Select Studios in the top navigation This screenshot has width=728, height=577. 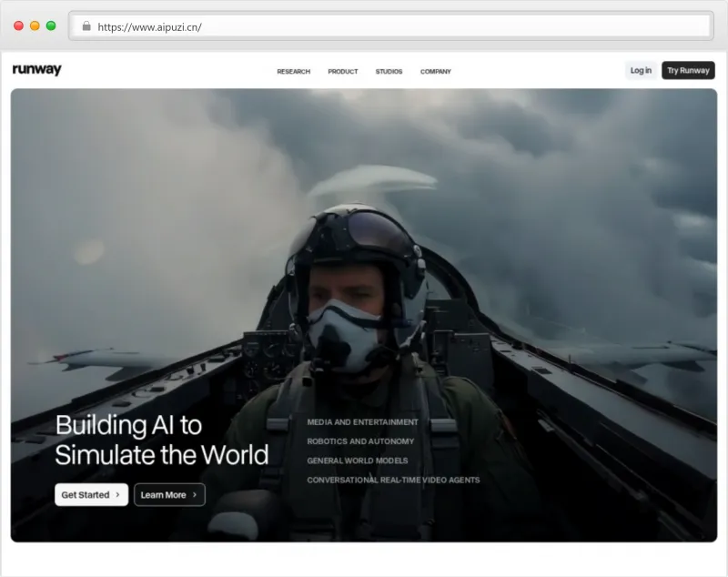(x=389, y=71)
